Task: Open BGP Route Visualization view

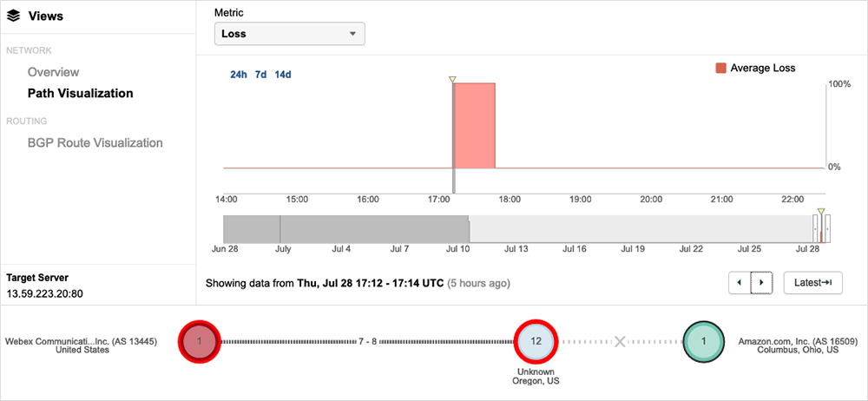Action: click(x=95, y=142)
